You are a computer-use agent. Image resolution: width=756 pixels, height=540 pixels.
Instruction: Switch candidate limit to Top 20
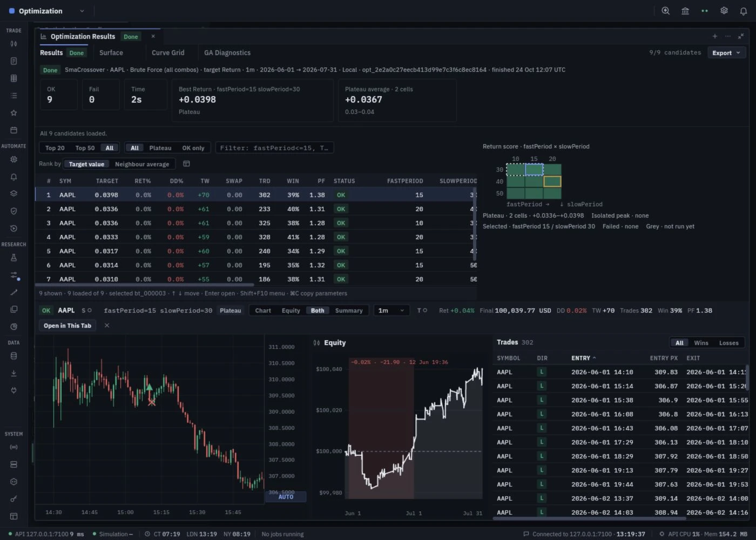[x=55, y=148]
